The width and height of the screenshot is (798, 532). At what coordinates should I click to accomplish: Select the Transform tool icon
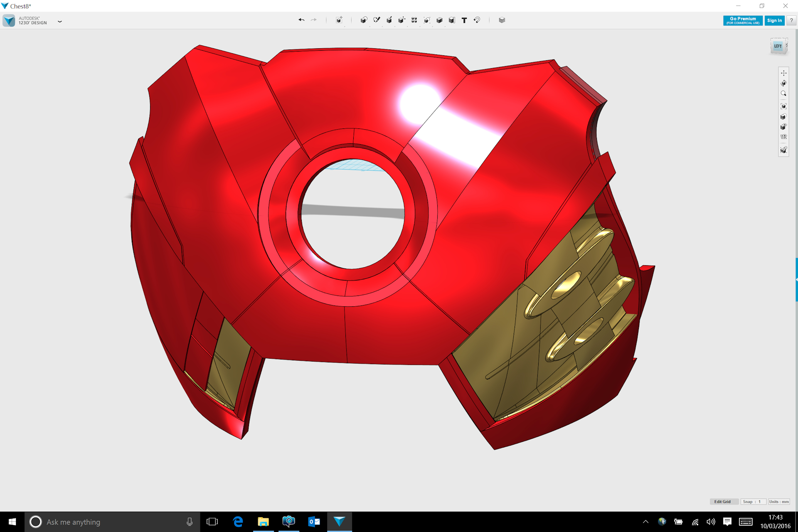pos(339,20)
